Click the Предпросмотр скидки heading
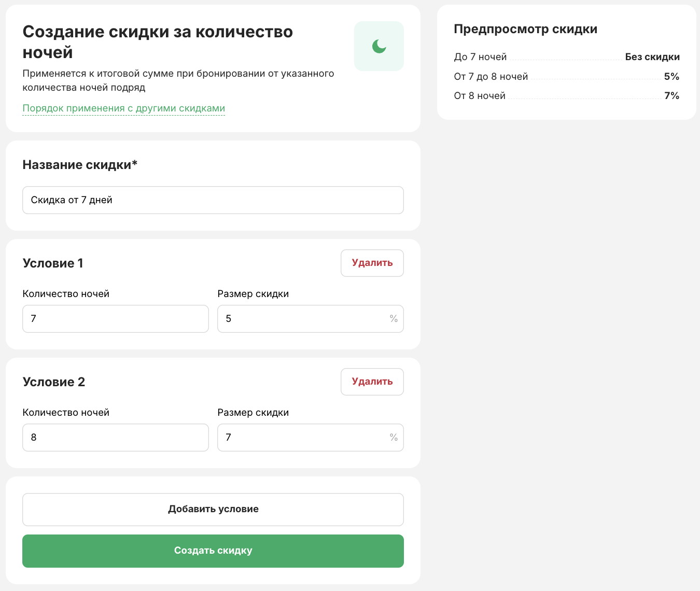Screen dimensions: 700x591 click(525, 29)
